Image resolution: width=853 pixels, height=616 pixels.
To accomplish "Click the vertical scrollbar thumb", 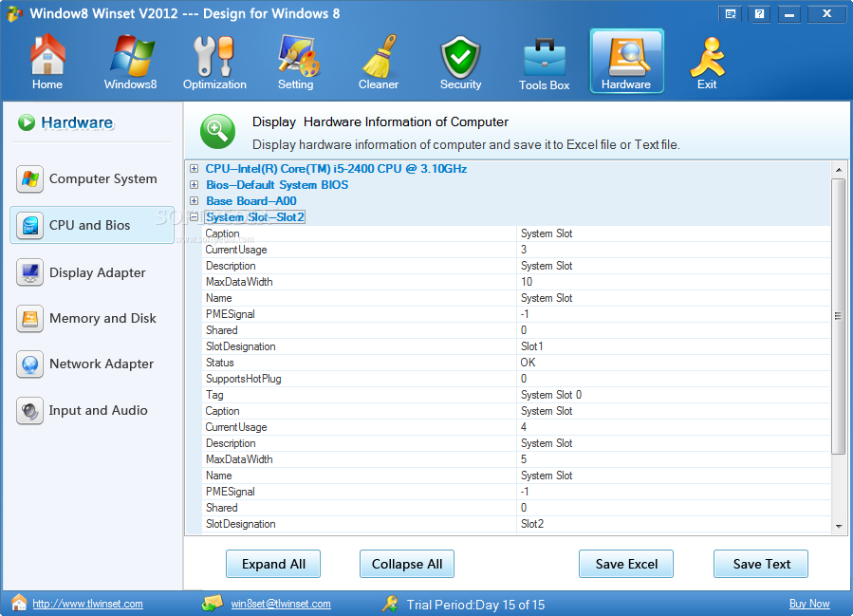I will point(839,316).
